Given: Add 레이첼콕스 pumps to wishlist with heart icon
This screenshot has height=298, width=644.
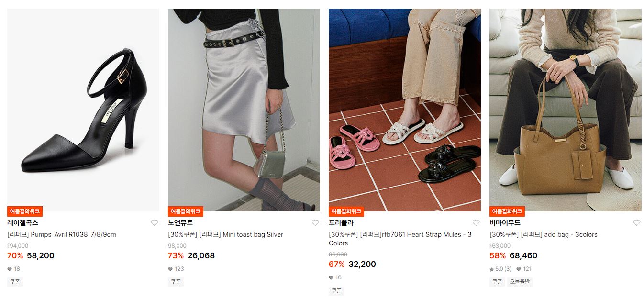Looking at the screenshot, I should coord(155,223).
